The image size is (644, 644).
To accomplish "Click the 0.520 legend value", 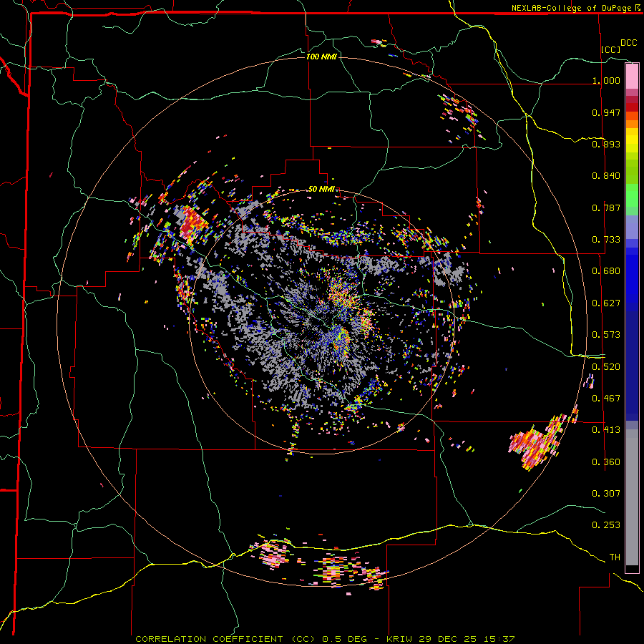I will 606,367.
